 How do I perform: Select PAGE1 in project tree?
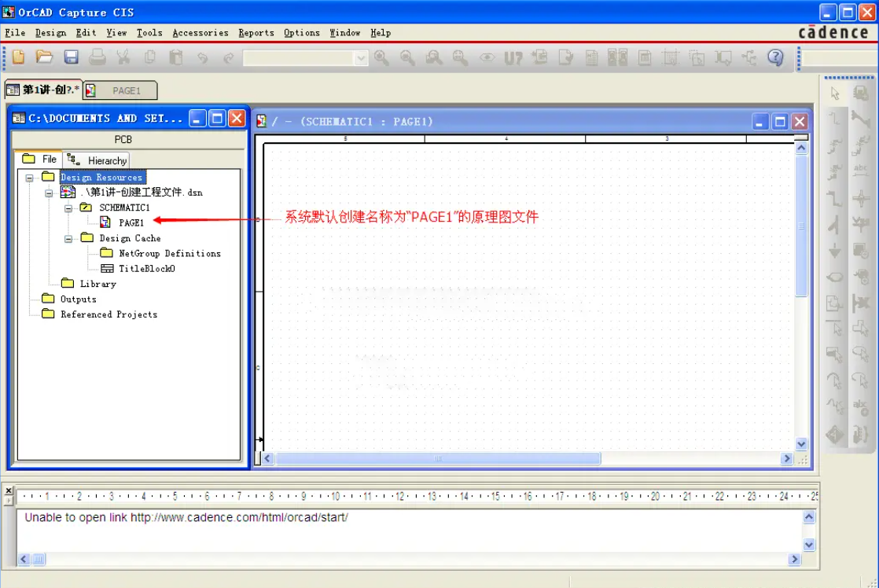pos(131,222)
